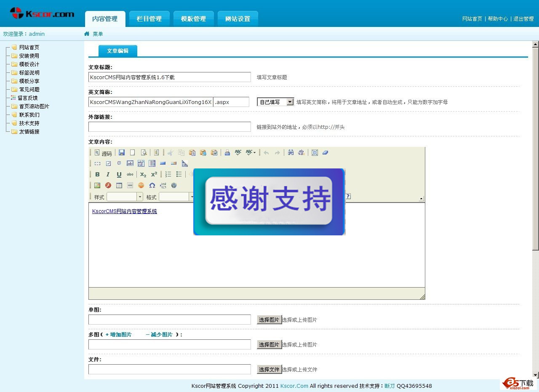Toggle numbered list formatting
Viewport: 539px width, 392px height.
(x=168, y=174)
